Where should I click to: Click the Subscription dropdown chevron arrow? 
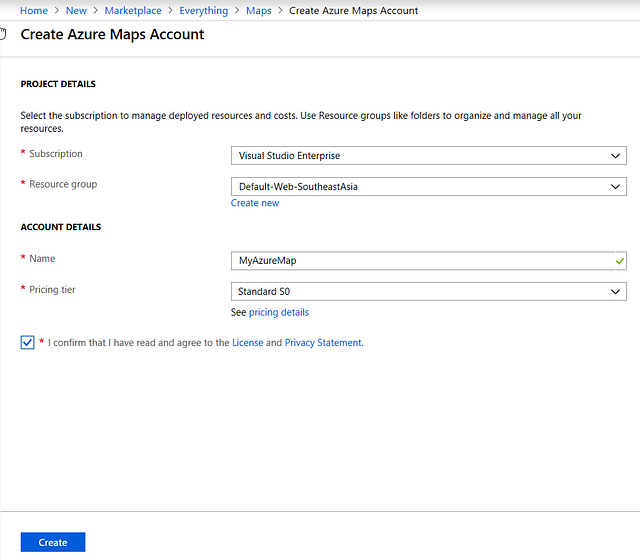[x=615, y=156]
